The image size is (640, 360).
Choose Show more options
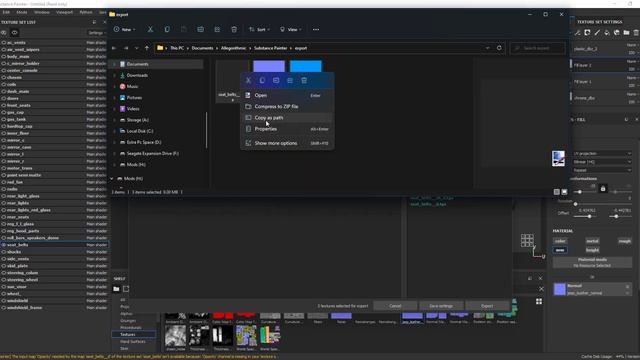point(287,143)
